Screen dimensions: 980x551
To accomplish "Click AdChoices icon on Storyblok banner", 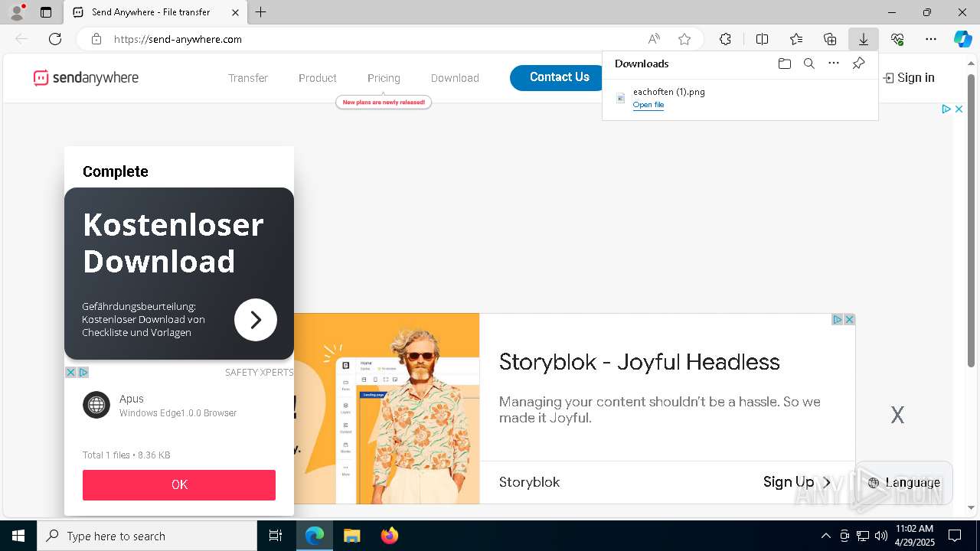I will pyautogui.click(x=838, y=320).
